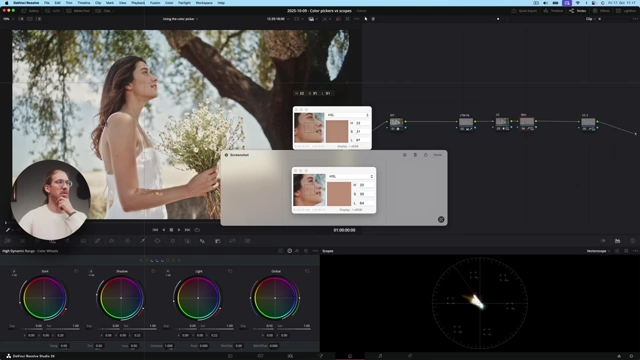
Task: Click Quick Export button
Action: [524, 11]
